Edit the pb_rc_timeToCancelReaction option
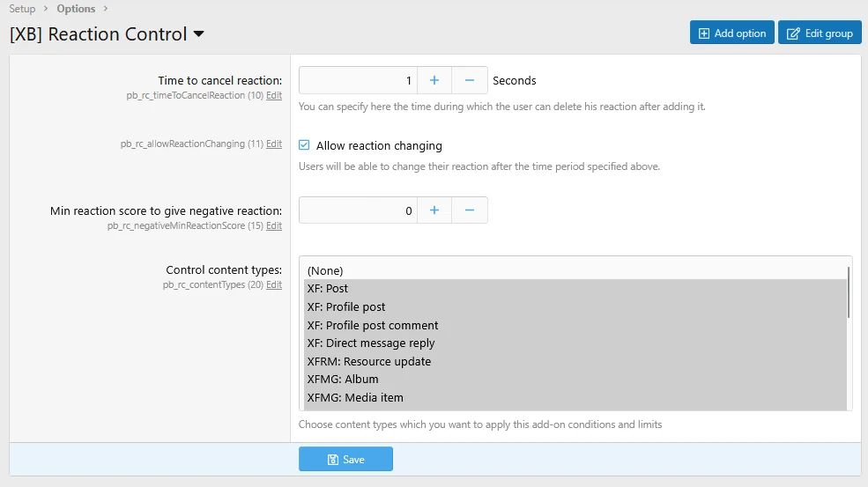The image size is (868, 487). tap(274, 95)
